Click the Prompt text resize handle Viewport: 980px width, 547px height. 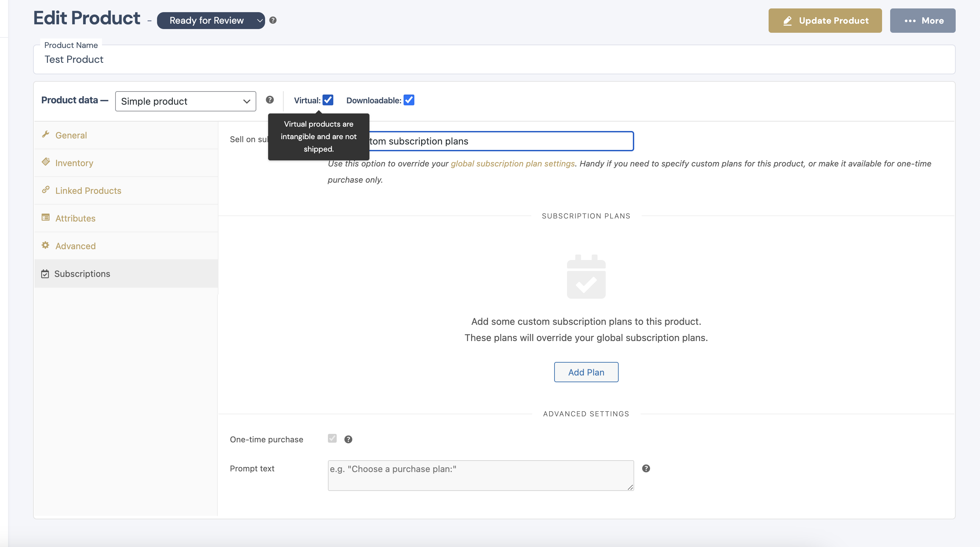pos(630,487)
